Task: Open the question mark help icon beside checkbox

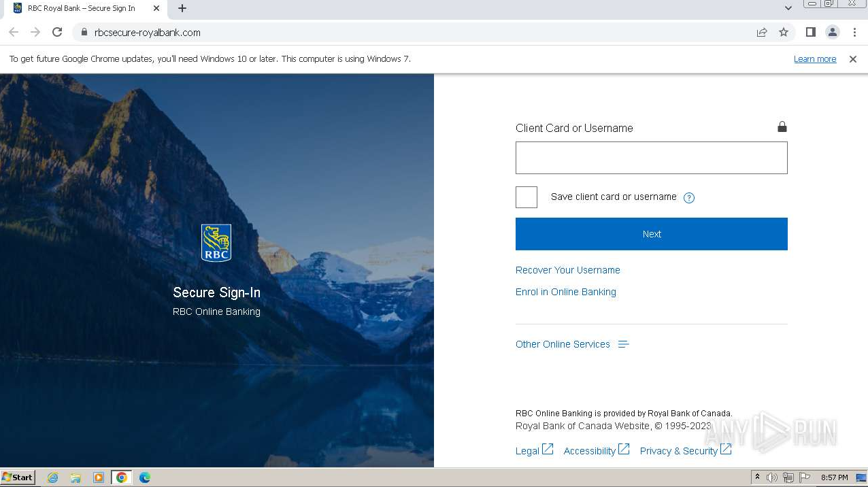Action: (688, 197)
